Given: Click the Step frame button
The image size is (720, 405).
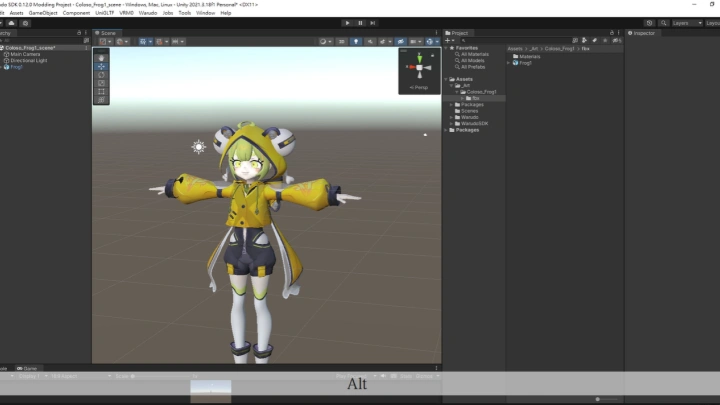Looking at the screenshot, I should 372,23.
